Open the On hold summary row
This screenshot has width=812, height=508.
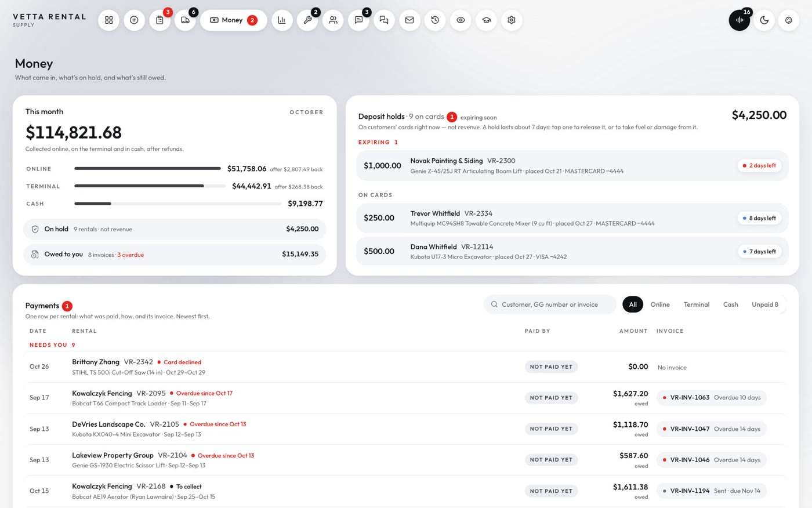[x=175, y=229]
